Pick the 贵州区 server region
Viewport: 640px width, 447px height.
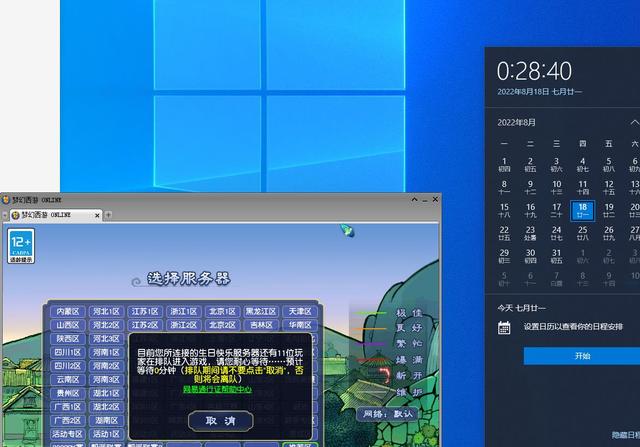[x=67, y=393]
